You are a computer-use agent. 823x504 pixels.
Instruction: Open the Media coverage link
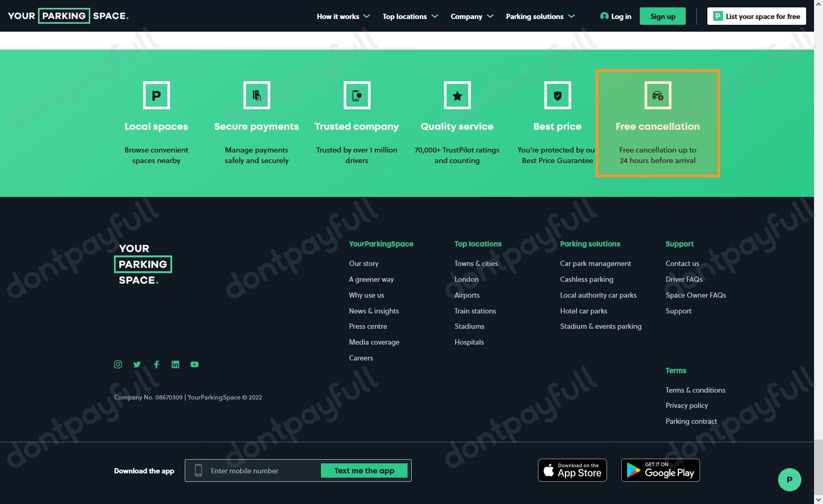(x=374, y=342)
